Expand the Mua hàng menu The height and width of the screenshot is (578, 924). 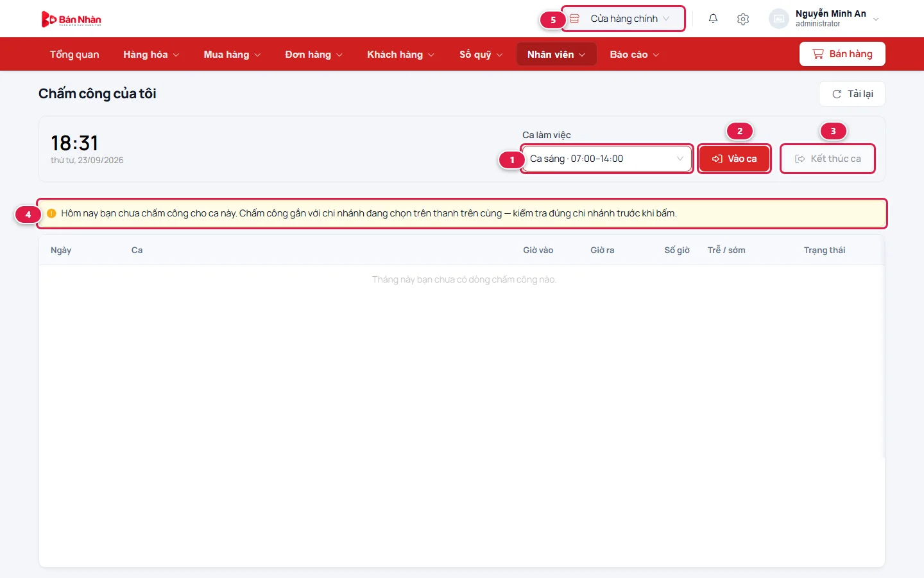pos(232,55)
